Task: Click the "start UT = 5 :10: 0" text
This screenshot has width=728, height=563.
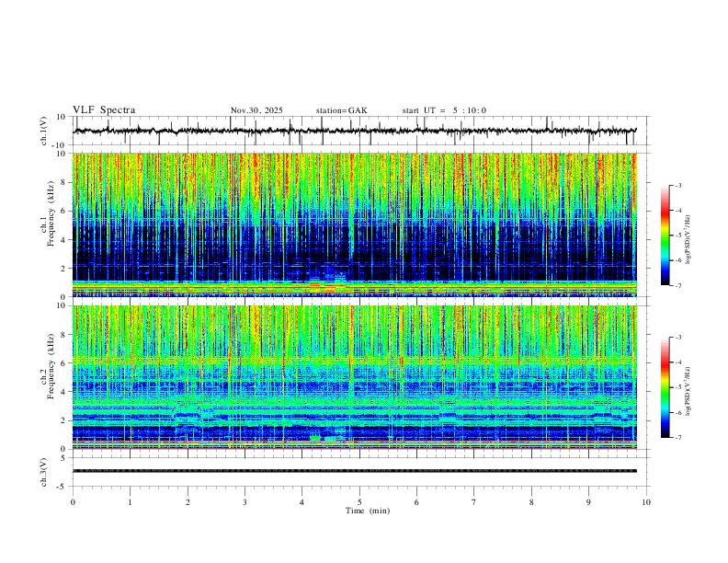Action: [x=444, y=110]
